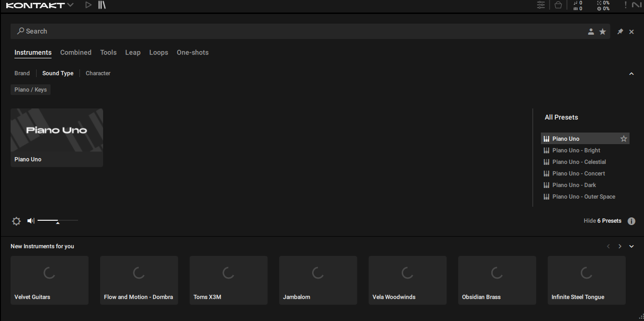Viewport: 644px width, 321px height.
Task: Show info with the i icon
Action: [x=631, y=221]
